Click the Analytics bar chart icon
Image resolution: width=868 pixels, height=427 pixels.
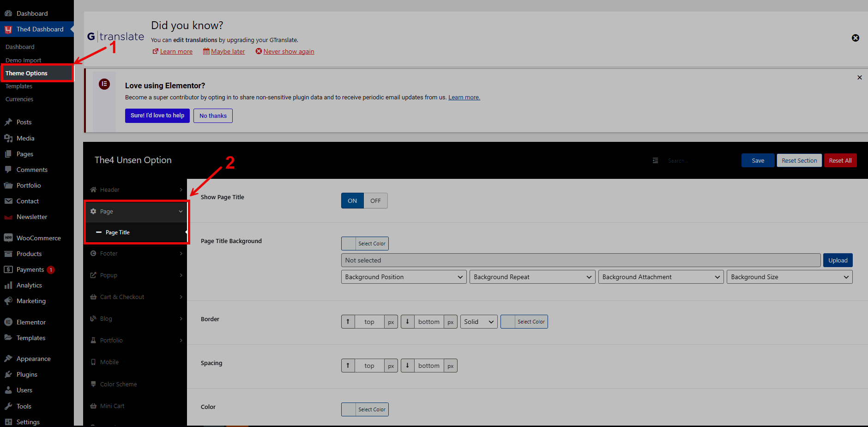click(8, 285)
